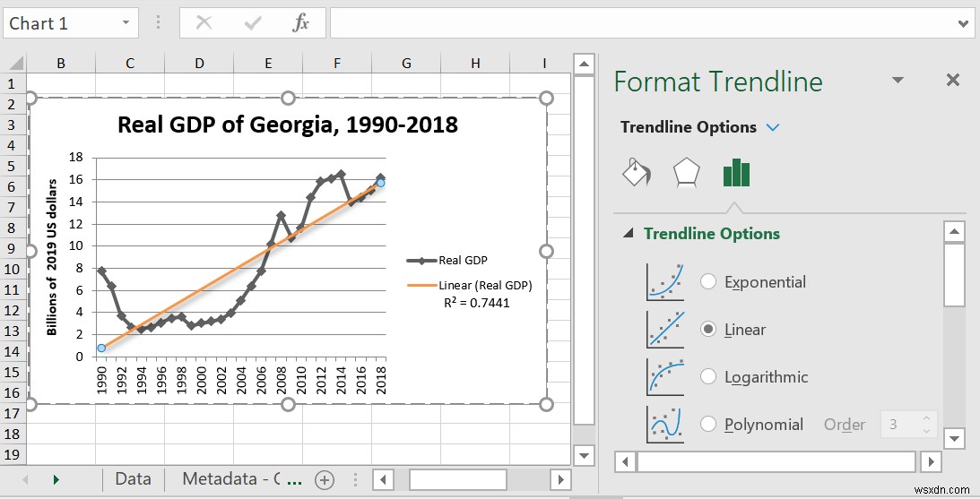The width and height of the screenshot is (980, 499).
Task: Open the Trendline Options heading dropdown chevron
Action: click(773, 127)
